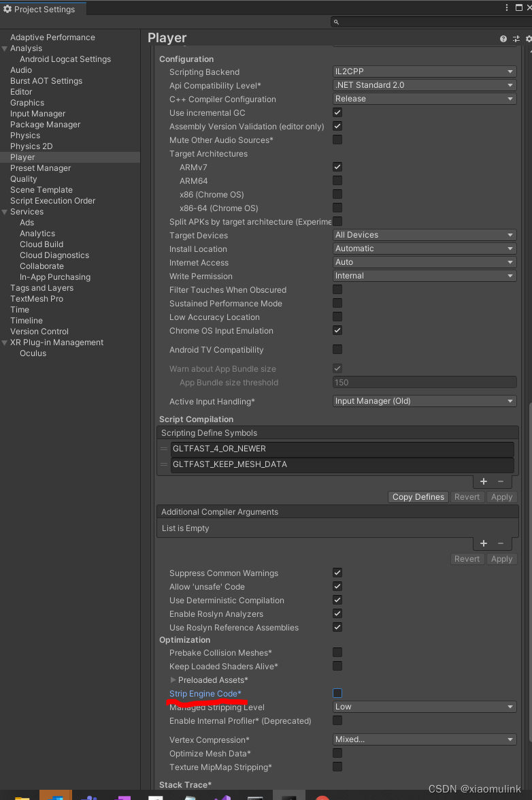Click the Copy Defines button
This screenshot has width=532, height=800.
(x=418, y=497)
